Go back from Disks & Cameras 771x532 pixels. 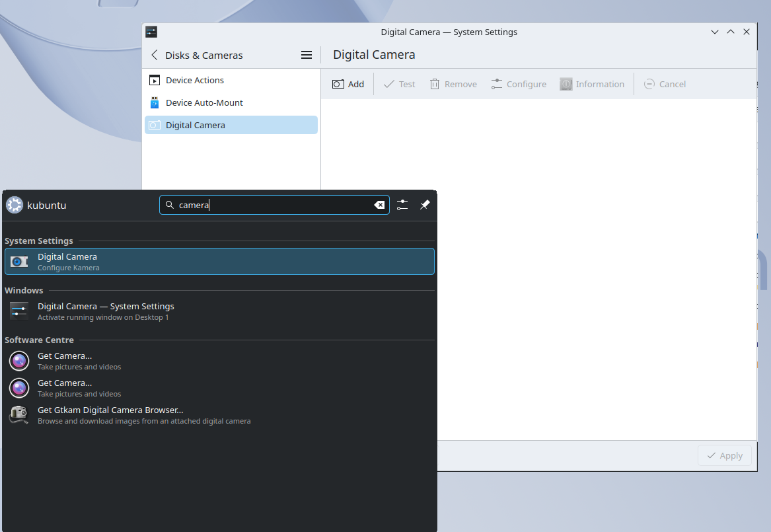(155, 55)
